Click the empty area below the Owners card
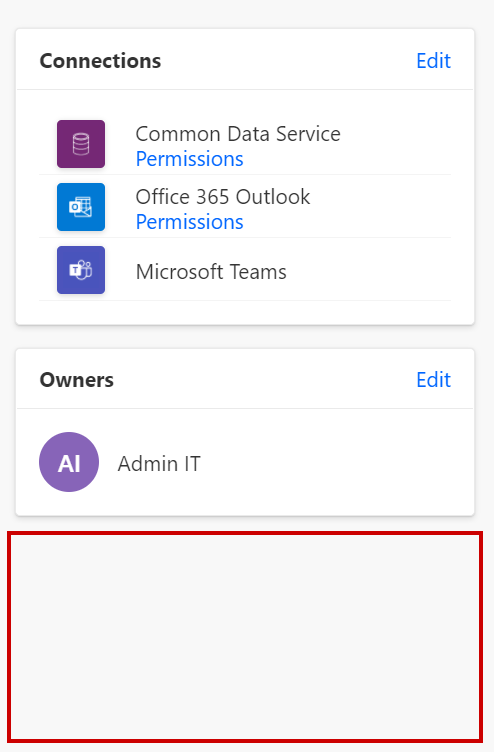The image size is (494, 752). click(x=245, y=636)
